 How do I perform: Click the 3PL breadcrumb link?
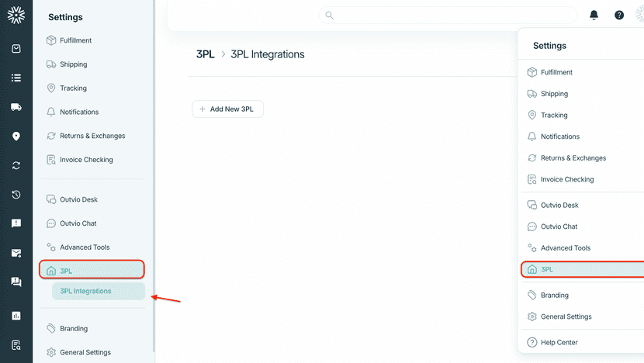(x=206, y=54)
